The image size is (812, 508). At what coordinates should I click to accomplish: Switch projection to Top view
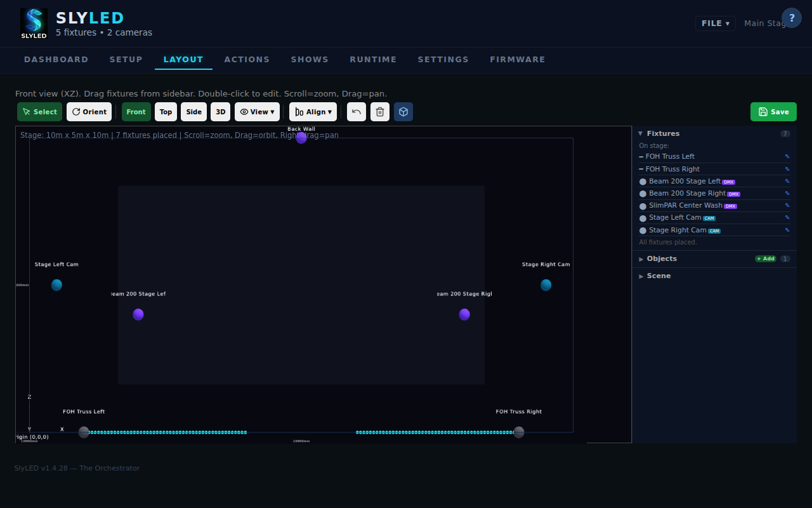coord(166,112)
